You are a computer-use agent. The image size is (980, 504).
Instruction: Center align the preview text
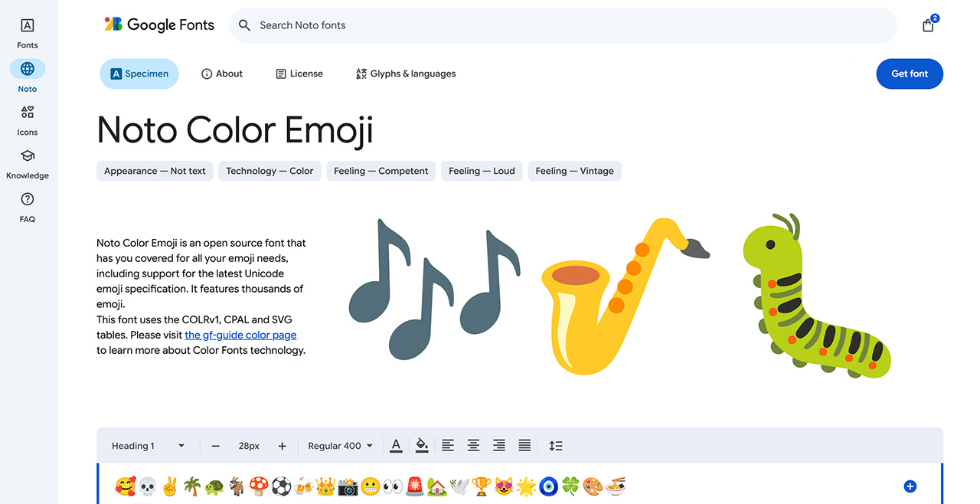point(474,445)
